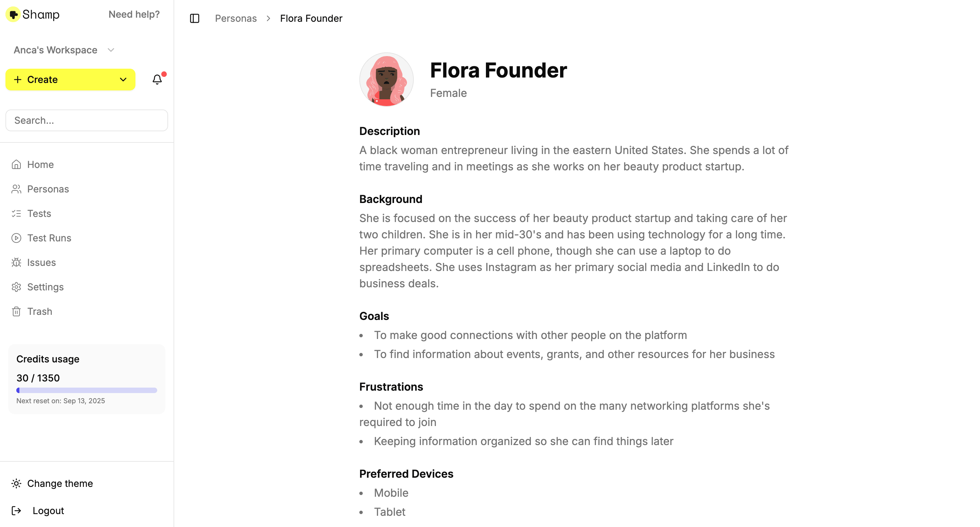Click the Logout arrow icon
The height and width of the screenshot is (527, 980).
[x=16, y=511]
